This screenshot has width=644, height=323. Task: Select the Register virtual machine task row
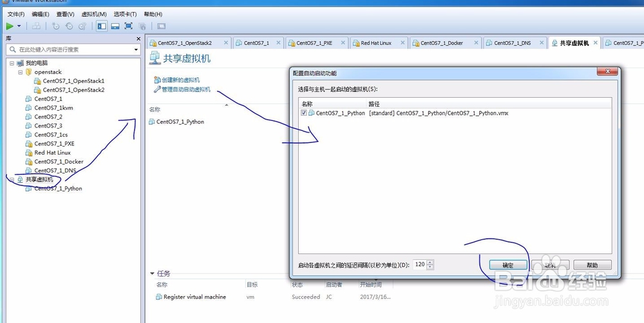[x=273, y=297]
